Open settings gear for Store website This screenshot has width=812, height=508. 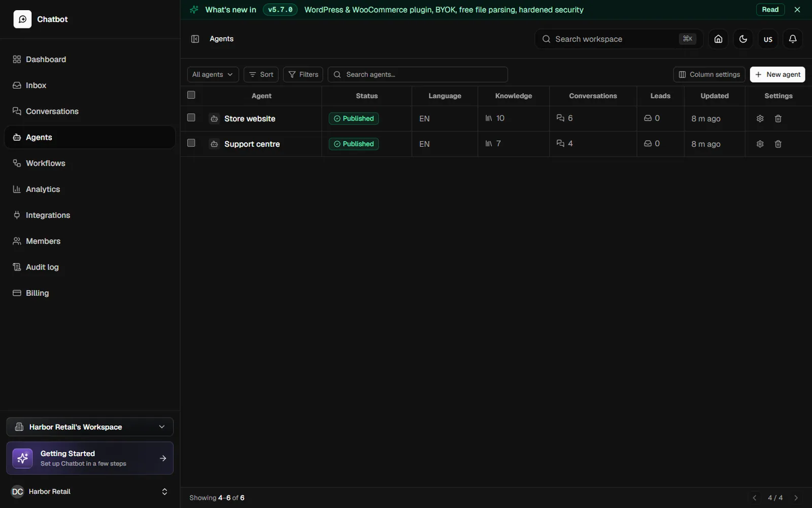[x=760, y=118]
